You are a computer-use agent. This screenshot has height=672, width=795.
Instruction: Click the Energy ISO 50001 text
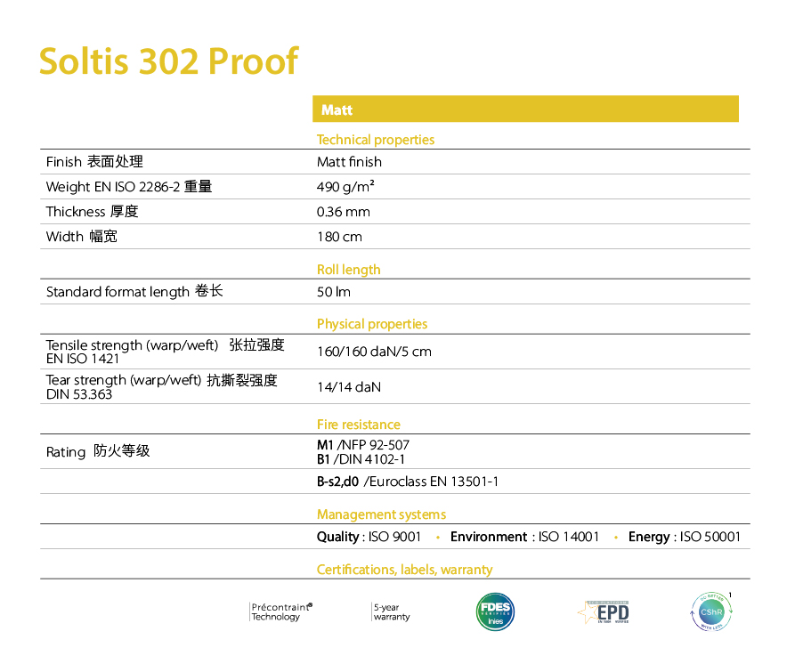684,537
